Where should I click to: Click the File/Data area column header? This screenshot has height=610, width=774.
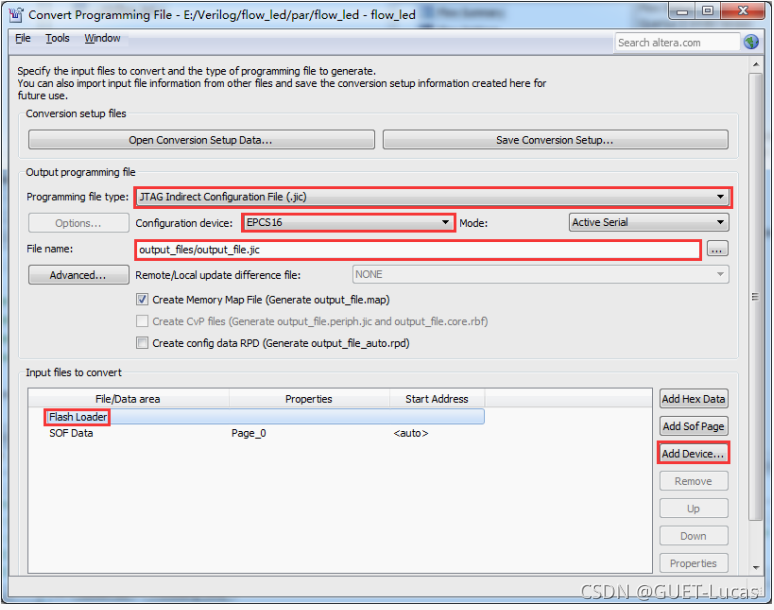click(128, 399)
